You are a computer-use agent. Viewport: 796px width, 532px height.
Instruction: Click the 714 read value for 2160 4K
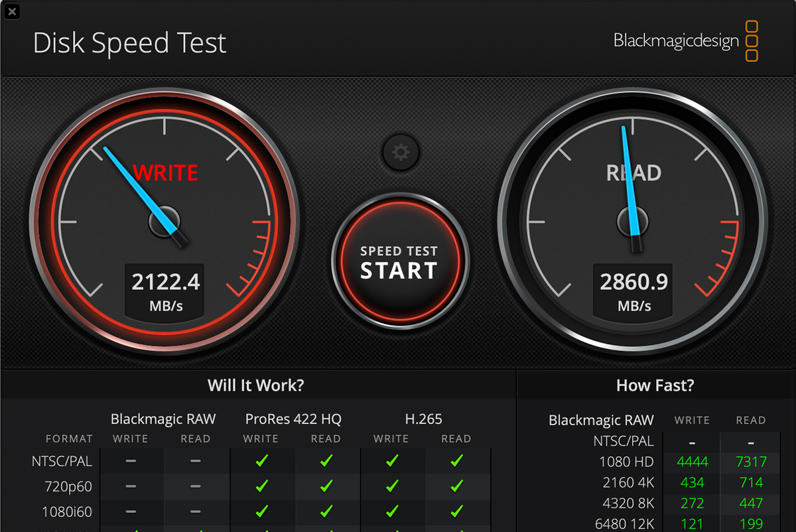pyautogui.click(x=751, y=482)
